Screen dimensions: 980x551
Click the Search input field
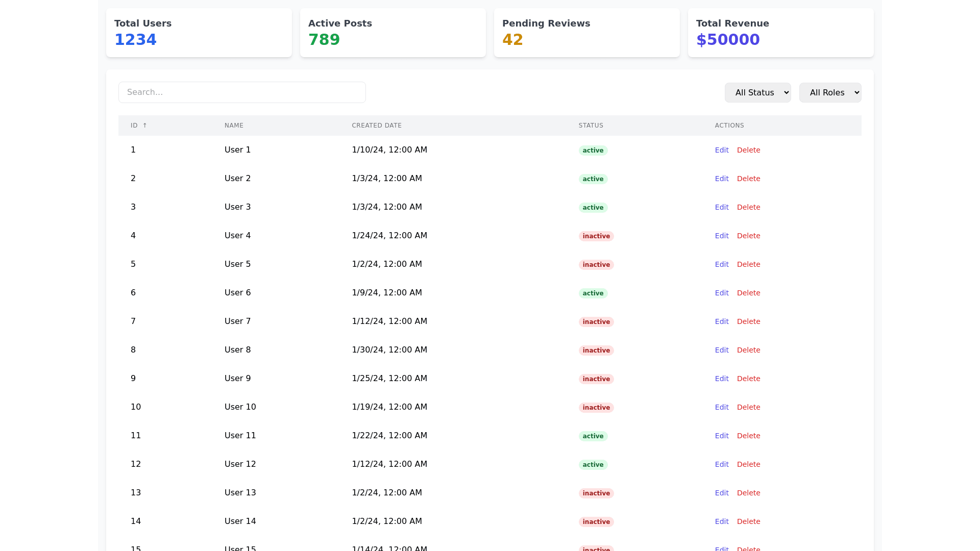[x=242, y=92]
